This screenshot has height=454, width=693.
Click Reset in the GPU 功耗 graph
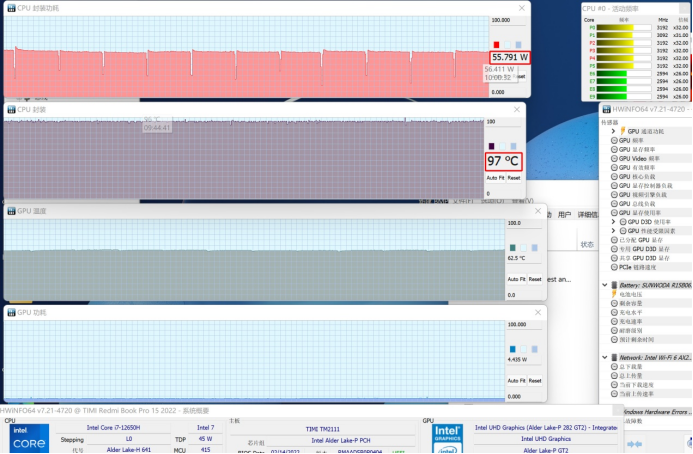[535, 381]
